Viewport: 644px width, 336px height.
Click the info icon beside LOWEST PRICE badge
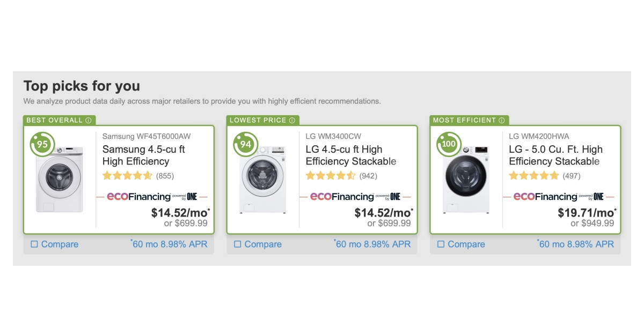click(291, 120)
